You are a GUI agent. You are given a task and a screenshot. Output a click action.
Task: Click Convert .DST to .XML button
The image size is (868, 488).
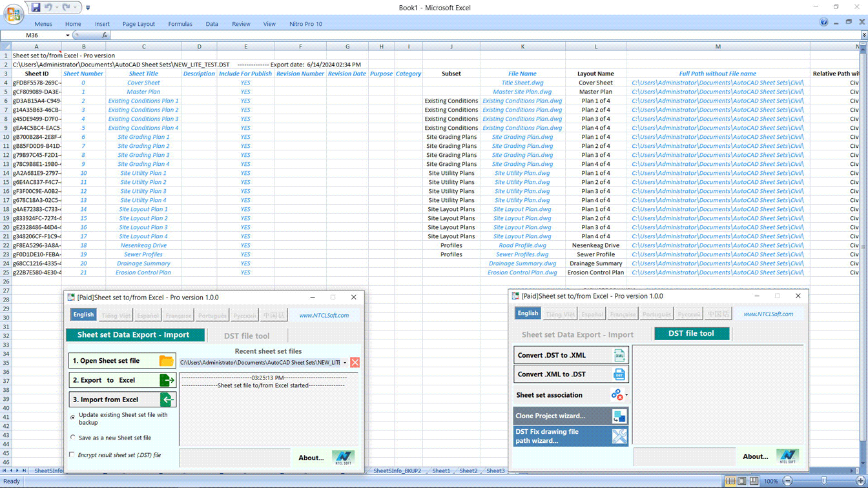point(571,355)
